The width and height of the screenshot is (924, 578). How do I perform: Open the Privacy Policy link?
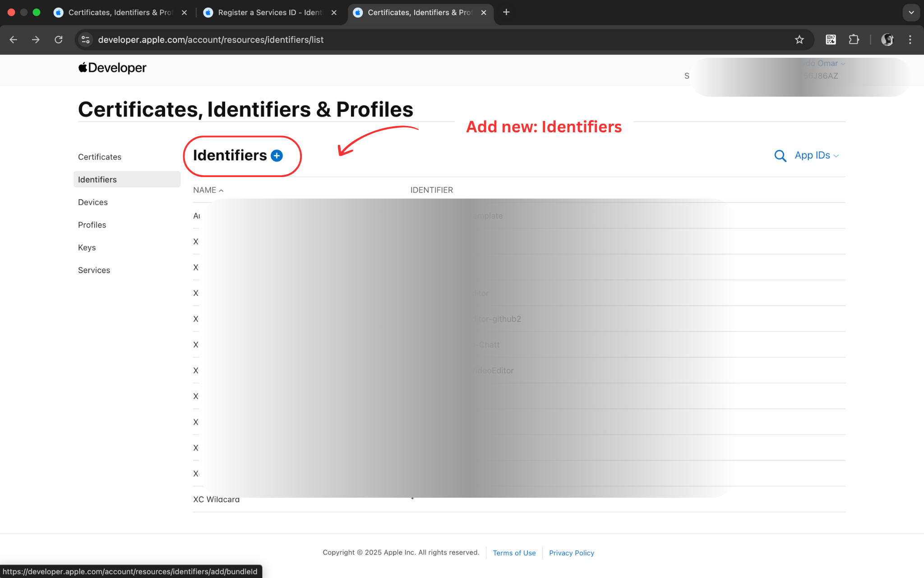tap(571, 553)
